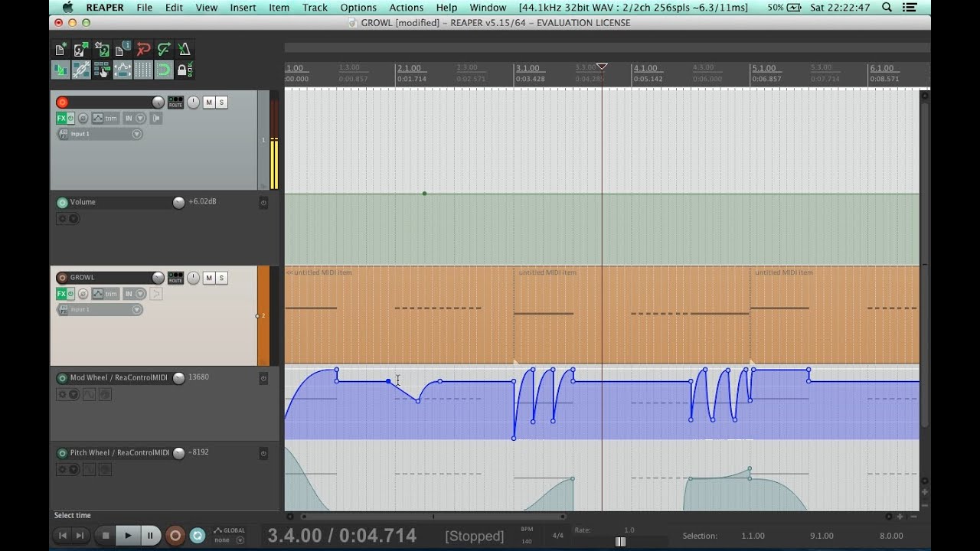Viewport: 980px width, 551px height.
Task: Click the Mod Wheel LFO sine wave icon
Action: pyautogui.click(x=89, y=395)
